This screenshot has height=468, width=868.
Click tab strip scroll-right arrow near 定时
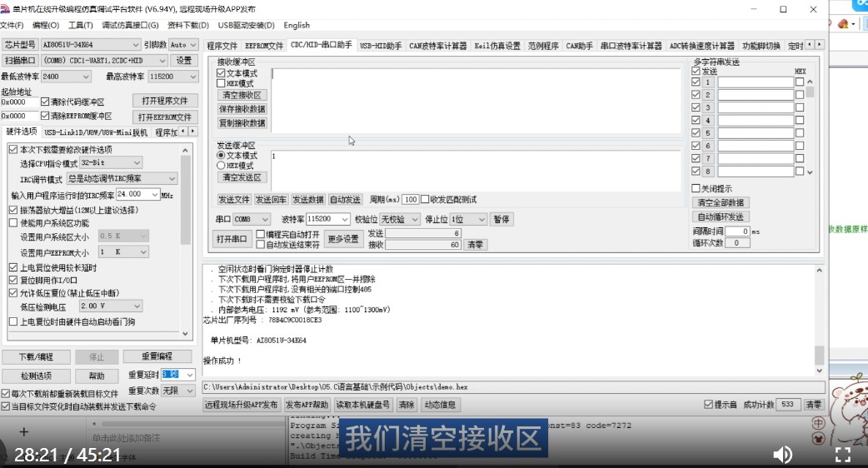pyautogui.click(x=820, y=44)
